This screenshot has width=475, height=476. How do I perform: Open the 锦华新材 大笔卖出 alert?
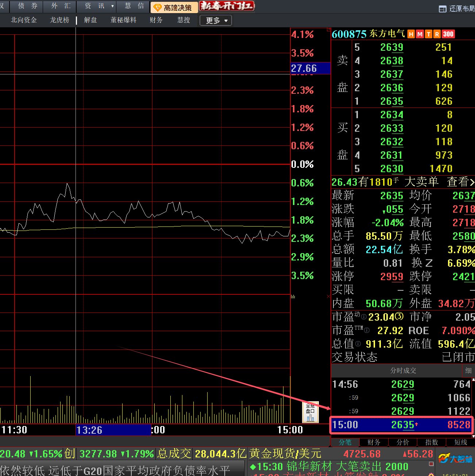pos(329,467)
